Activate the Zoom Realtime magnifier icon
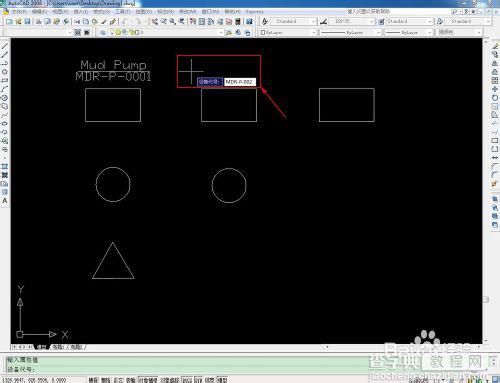The height and width of the screenshot is (383, 500). coord(164,22)
